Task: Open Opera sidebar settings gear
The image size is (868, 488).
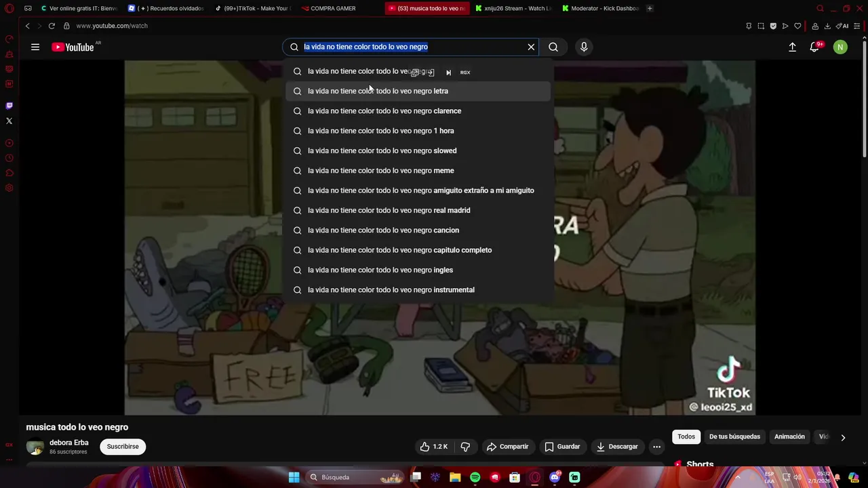Action: tap(9, 188)
